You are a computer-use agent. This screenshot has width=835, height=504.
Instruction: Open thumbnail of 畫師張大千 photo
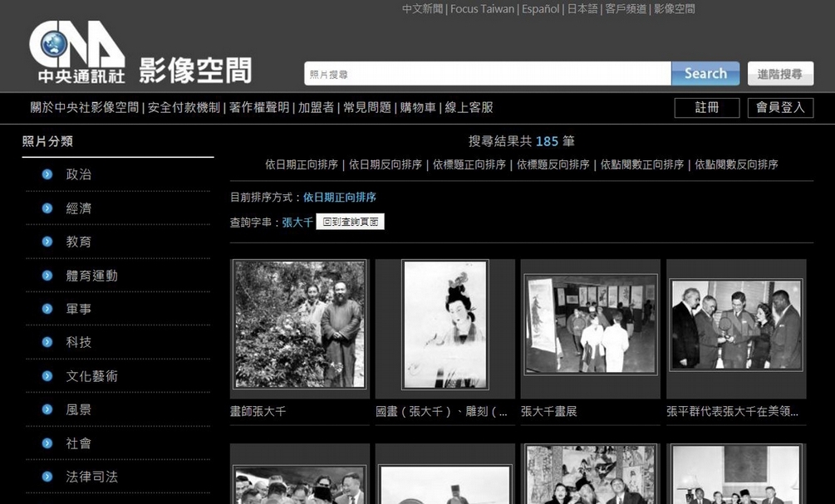tap(300, 324)
